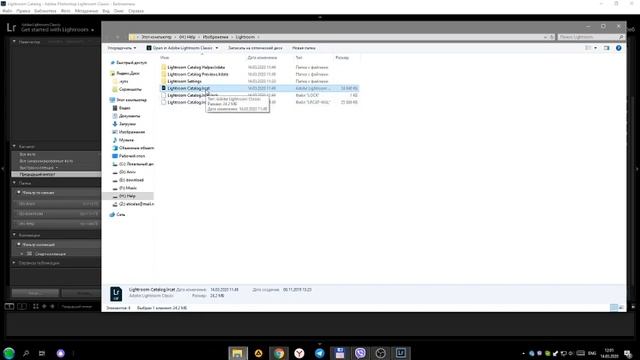Open Вид menu in Lightroom

click(106, 11)
